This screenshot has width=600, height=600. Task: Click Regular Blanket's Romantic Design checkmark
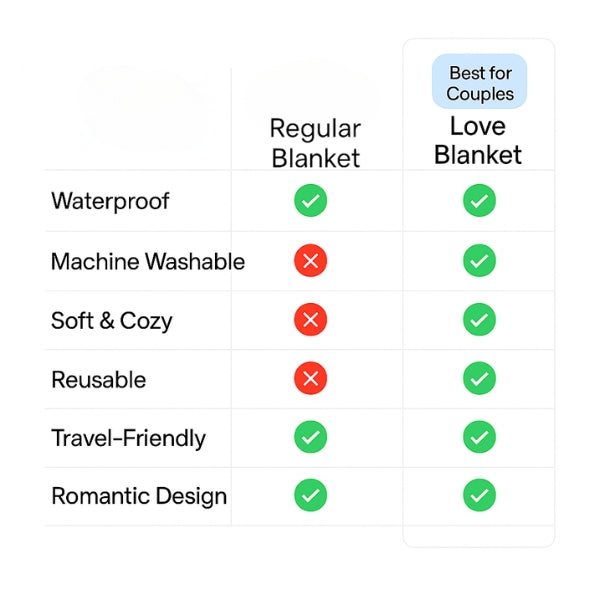(310, 495)
